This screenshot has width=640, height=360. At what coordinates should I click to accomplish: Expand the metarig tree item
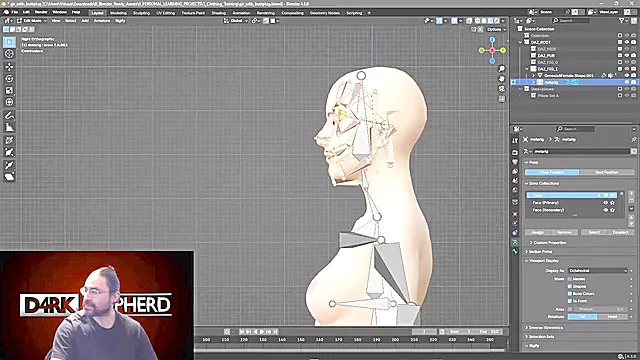[x=533, y=82]
